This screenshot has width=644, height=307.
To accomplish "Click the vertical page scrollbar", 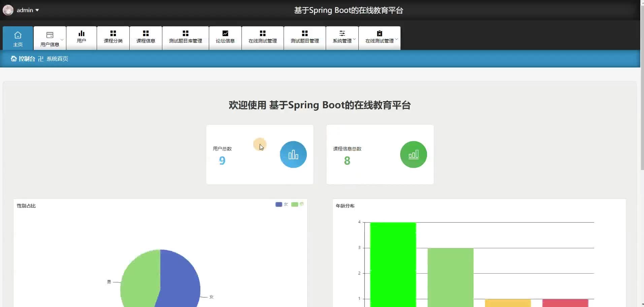I will point(642,101).
